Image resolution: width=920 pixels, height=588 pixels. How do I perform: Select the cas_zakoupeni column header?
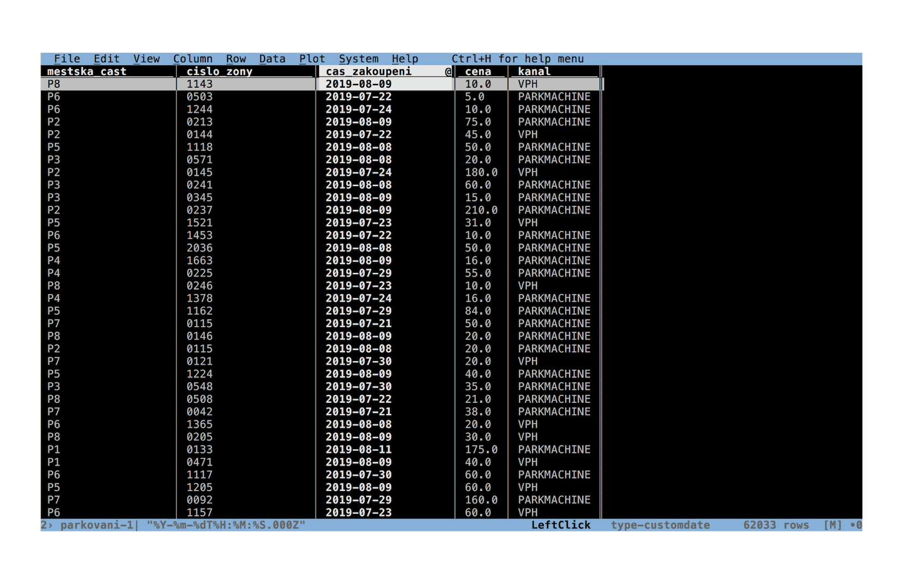point(369,71)
